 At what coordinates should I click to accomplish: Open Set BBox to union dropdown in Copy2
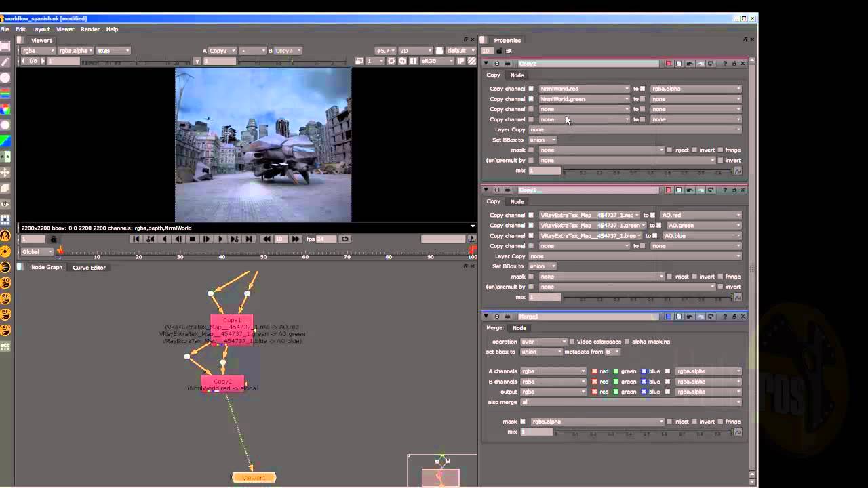point(542,140)
